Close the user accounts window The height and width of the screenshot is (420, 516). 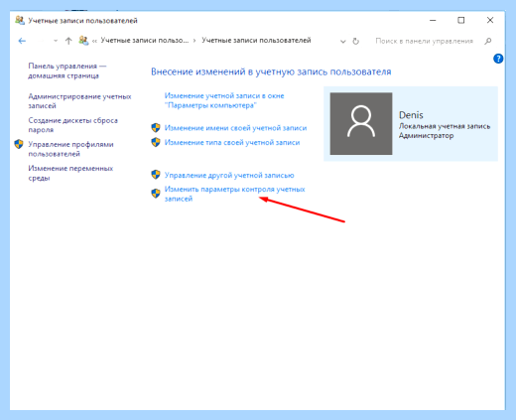point(490,20)
